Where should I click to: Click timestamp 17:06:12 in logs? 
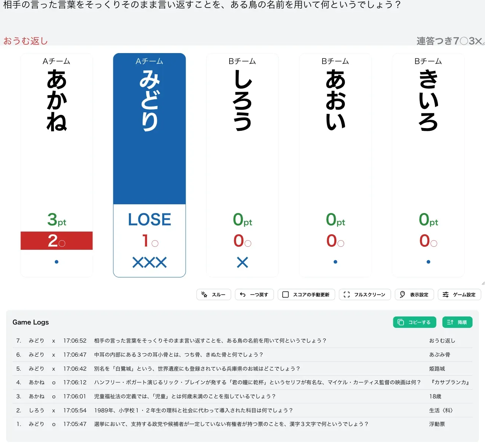[x=75, y=382]
